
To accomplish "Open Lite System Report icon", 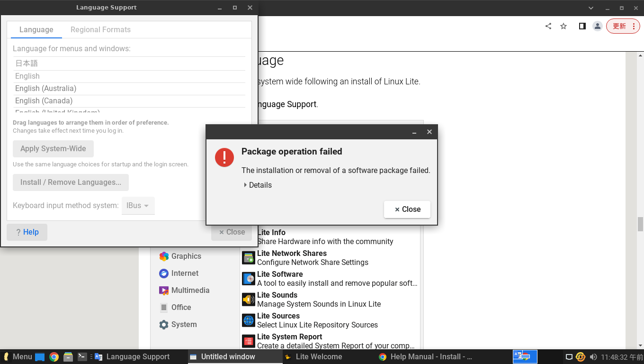I will click(x=248, y=341).
